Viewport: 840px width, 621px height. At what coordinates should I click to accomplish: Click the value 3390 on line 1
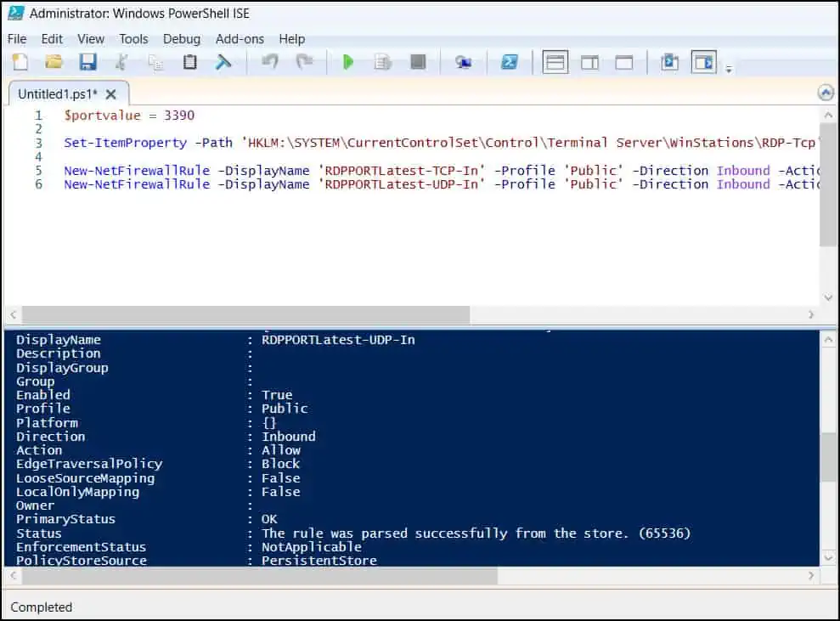(x=179, y=116)
